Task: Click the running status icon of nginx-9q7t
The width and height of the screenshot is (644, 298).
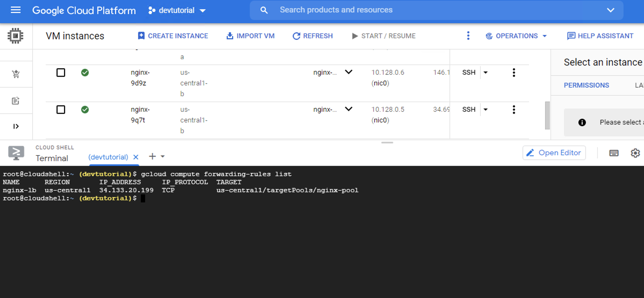Action: click(85, 110)
